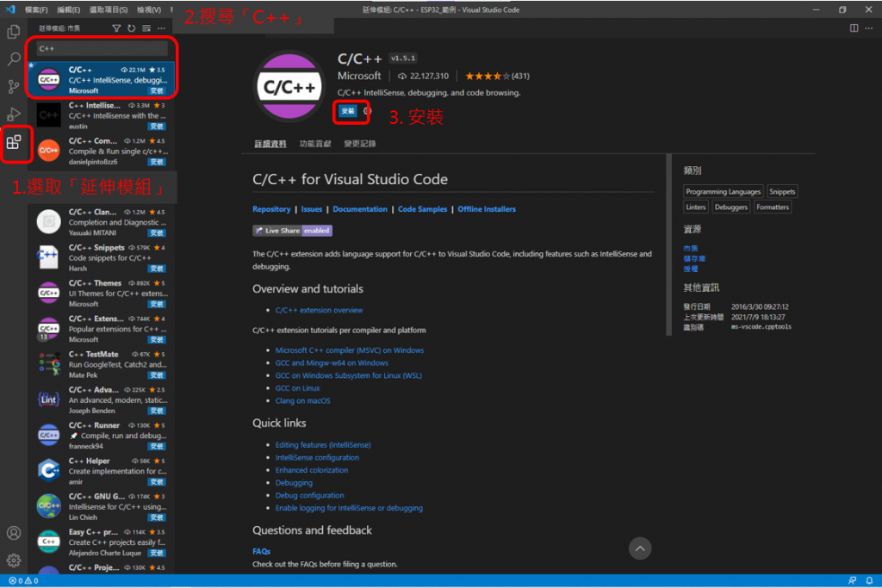The width and height of the screenshot is (882, 588).
Task: Open C/C++ extension overview link
Action: pyautogui.click(x=319, y=310)
